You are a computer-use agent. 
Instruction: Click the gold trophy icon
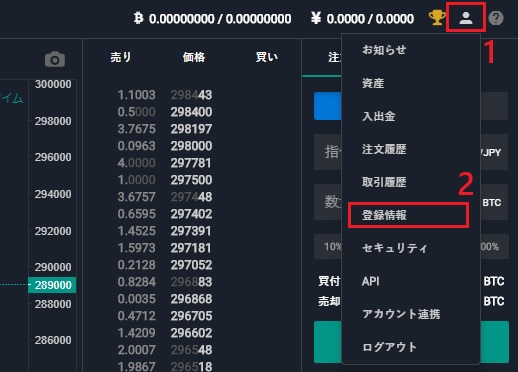click(437, 18)
